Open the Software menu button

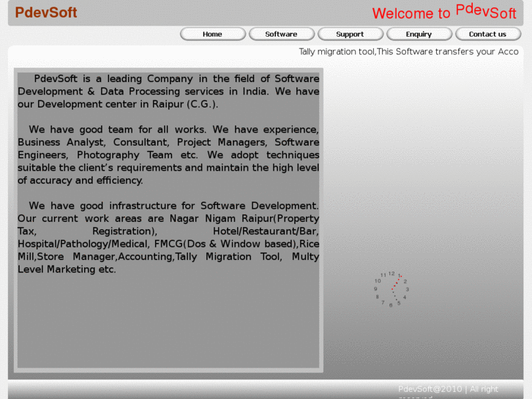[282, 34]
